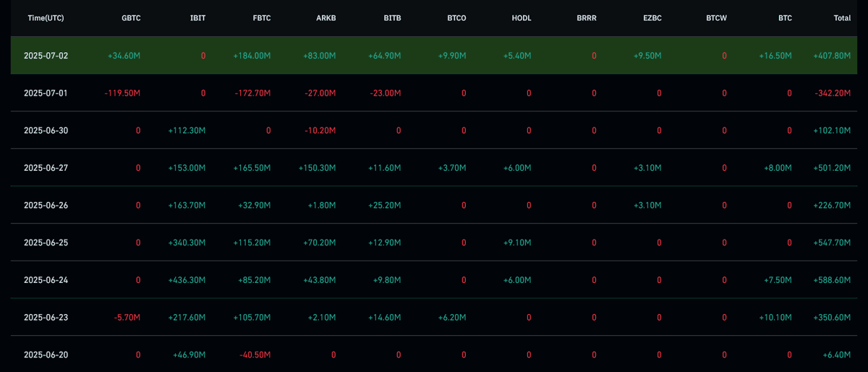Viewport: 868px width, 372px height.
Task: Click the +588.60M total value
Action: click(831, 280)
